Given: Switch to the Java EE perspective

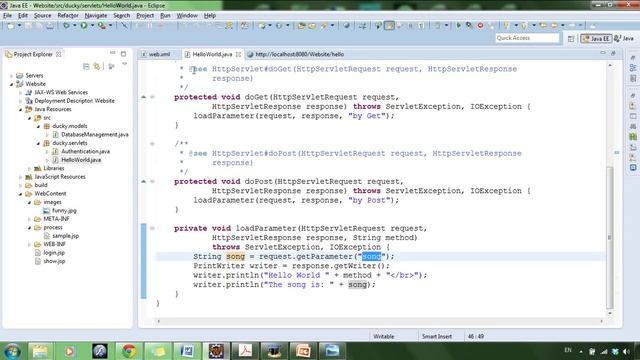Looking at the screenshot, I should pyautogui.click(x=596, y=38).
